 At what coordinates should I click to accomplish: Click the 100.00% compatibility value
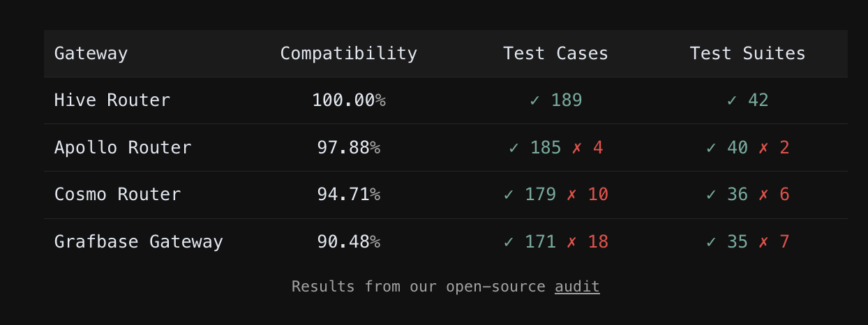pos(349,100)
